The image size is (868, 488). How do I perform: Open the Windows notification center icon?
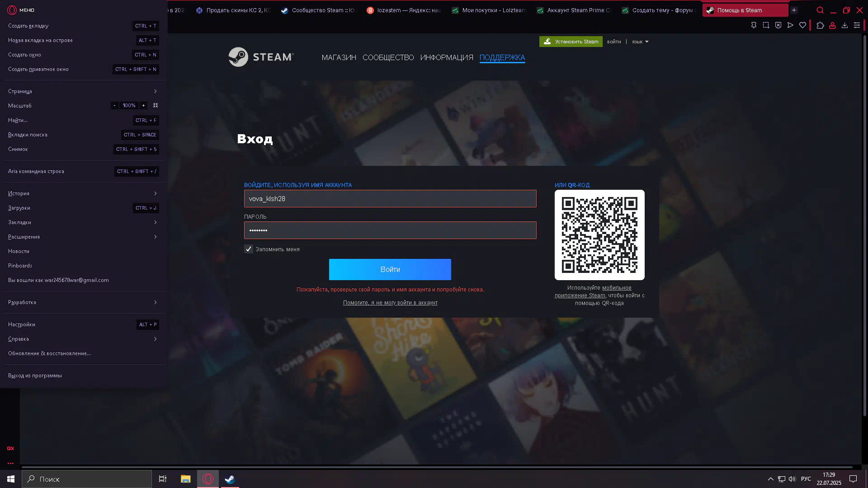coord(853,479)
